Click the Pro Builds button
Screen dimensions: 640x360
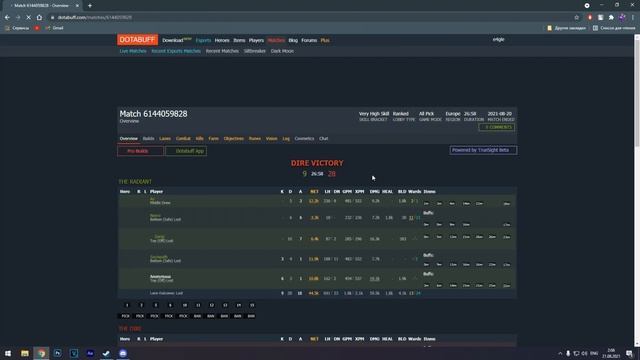pos(140,151)
